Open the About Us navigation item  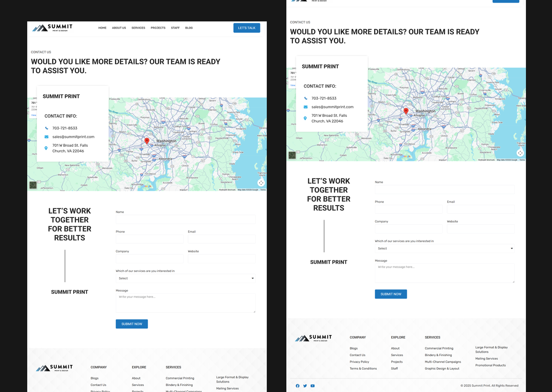(x=119, y=28)
